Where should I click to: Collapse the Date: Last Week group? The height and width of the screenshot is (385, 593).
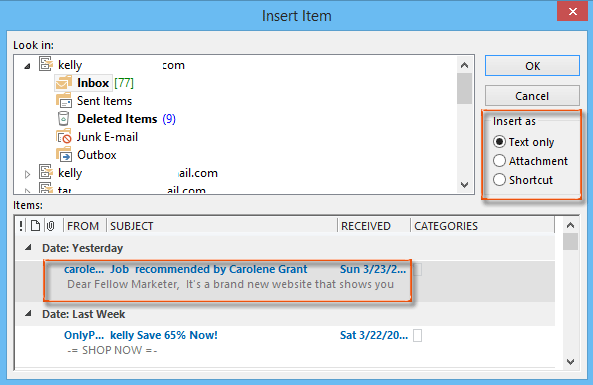pos(28,314)
